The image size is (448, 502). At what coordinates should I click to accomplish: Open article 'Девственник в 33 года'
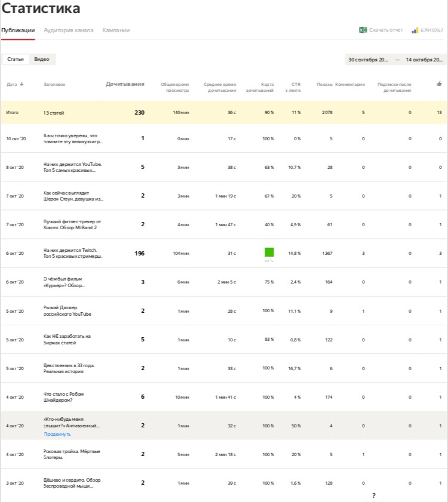(69, 368)
